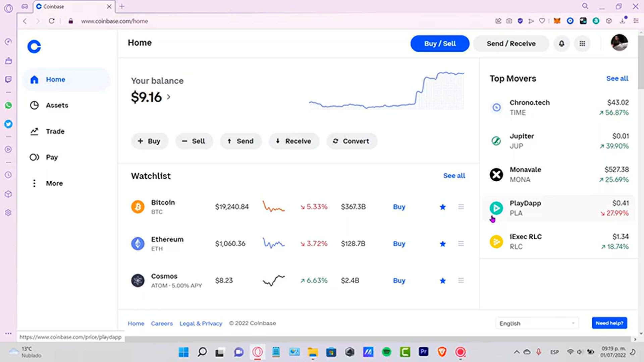Toggle Cosmos watchlist star

pos(443,281)
